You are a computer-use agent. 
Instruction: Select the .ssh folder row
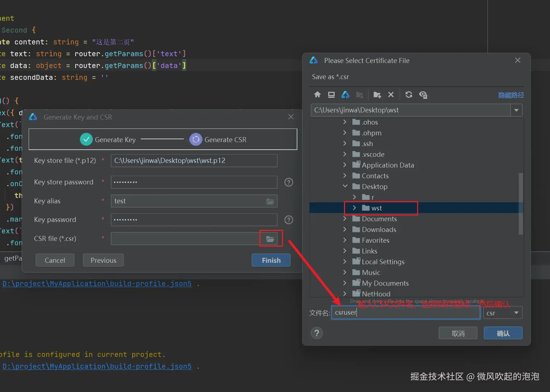[x=414, y=144]
